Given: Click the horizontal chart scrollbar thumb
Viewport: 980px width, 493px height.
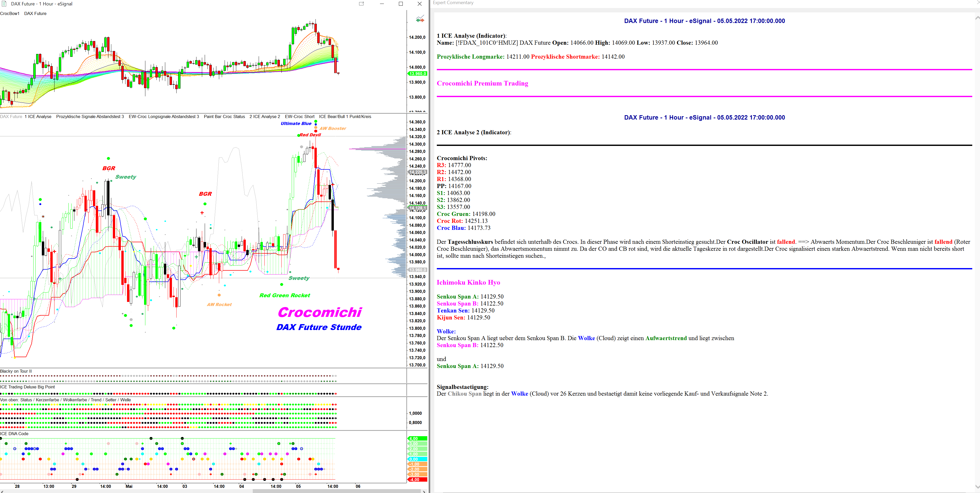Looking at the screenshot, I should pyautogui.click(x=337, y=491).
